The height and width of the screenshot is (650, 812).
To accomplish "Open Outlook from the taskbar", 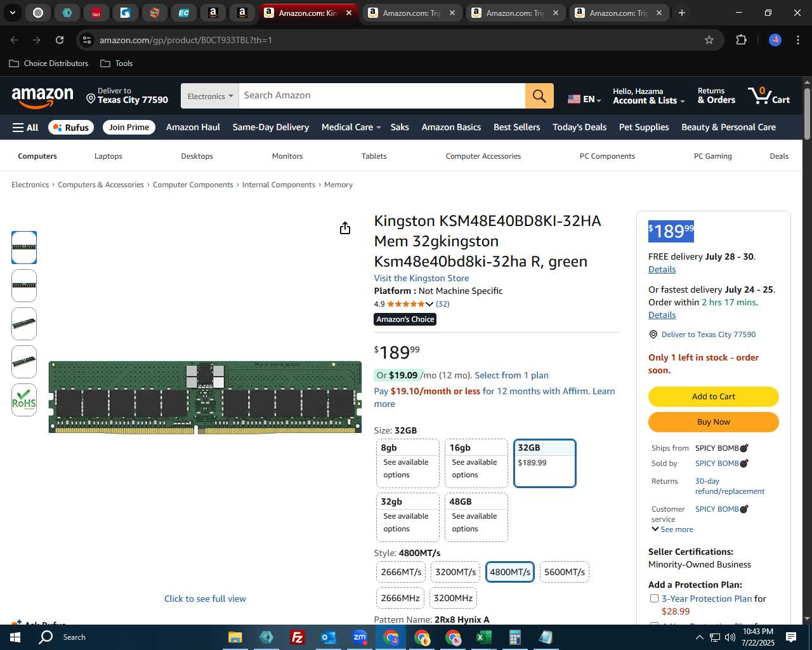I will 328,637.
